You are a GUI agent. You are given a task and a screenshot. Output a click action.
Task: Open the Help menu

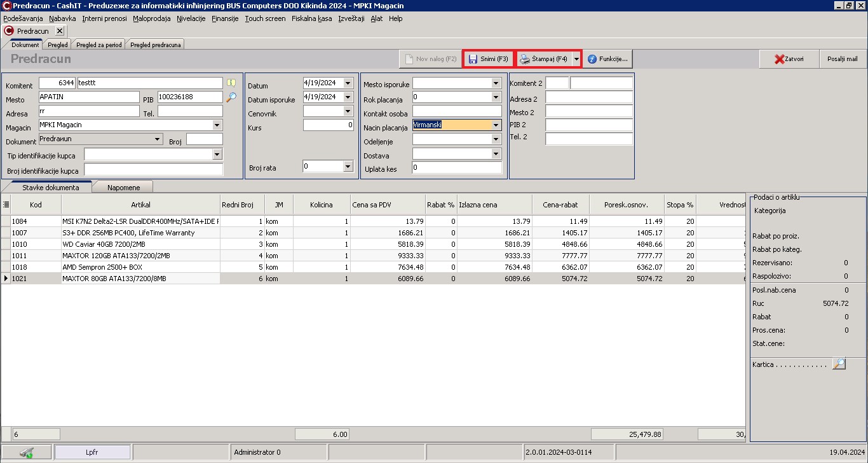point(396,18)
